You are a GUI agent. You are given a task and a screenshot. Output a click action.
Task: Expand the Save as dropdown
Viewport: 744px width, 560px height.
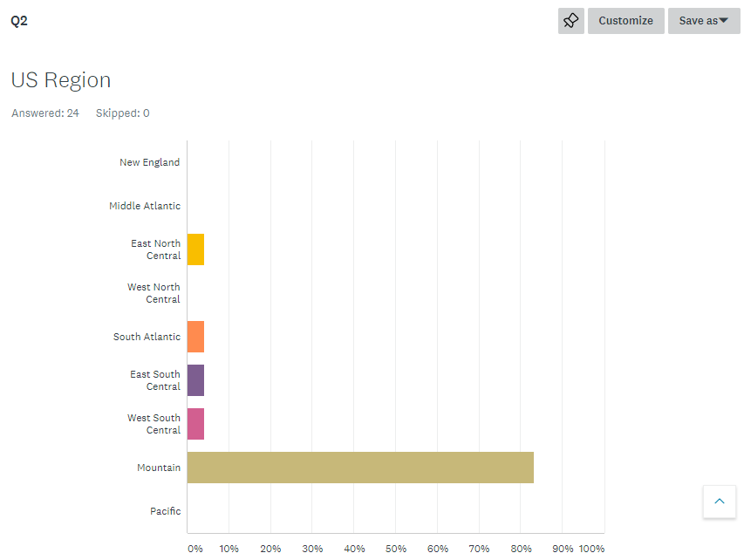[703, 21]
